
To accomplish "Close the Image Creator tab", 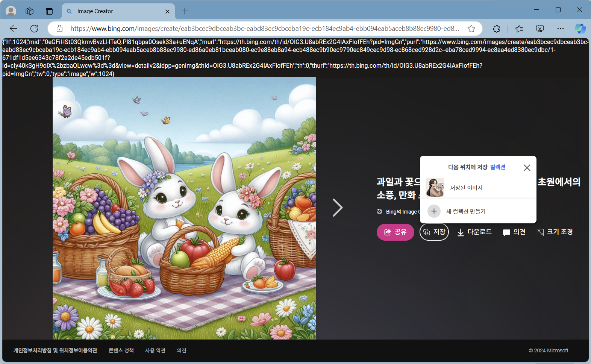I will point(167,11).
